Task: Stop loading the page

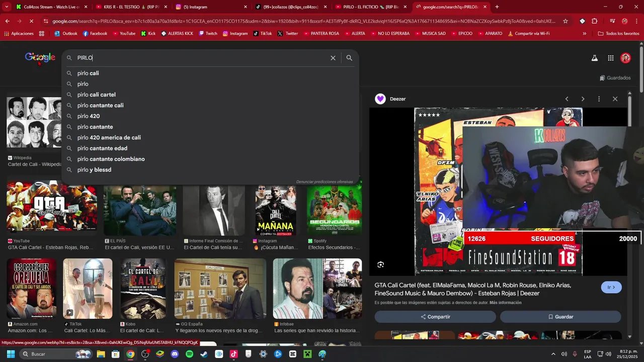Action: pyautogui.click(x=31, y=21)
